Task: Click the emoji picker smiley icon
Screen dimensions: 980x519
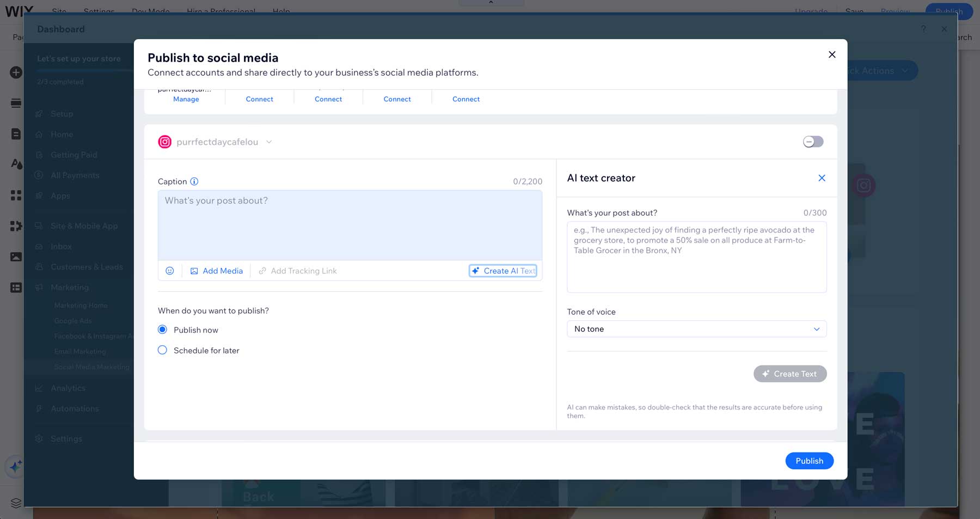Action: (x=170, y=271)
